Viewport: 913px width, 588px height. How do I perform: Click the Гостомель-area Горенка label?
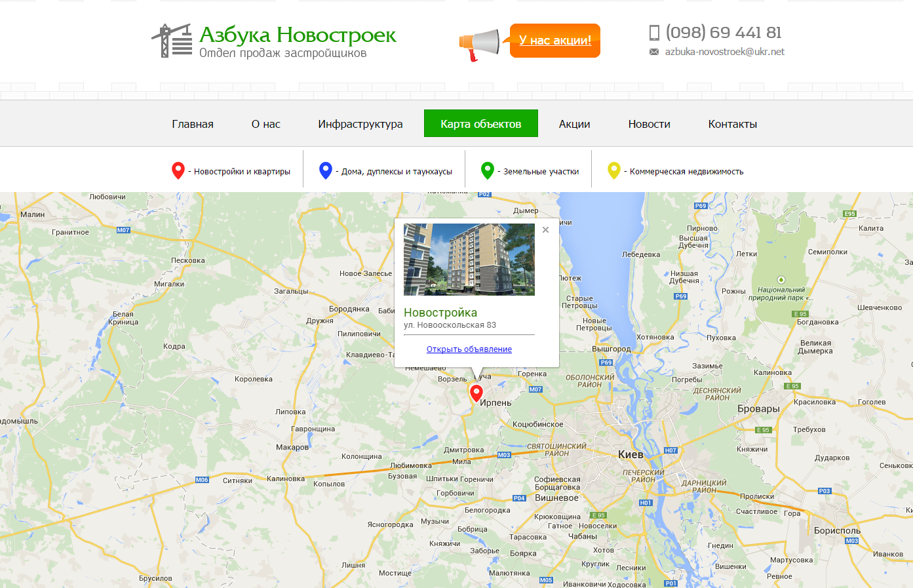click(x=532, y=374)
